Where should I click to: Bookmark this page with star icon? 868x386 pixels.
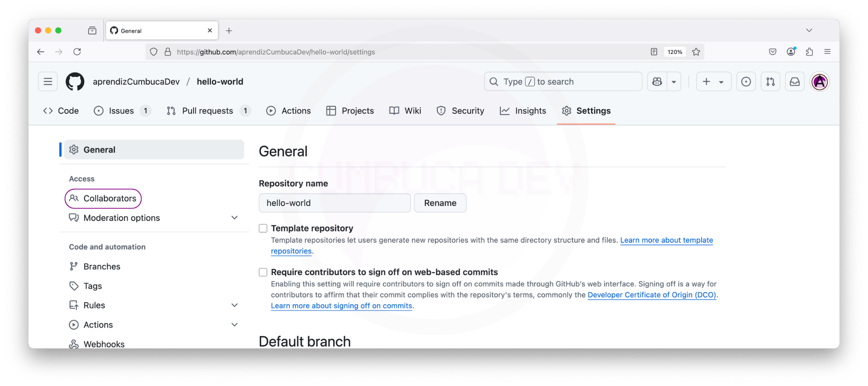(x=696, y=52)
